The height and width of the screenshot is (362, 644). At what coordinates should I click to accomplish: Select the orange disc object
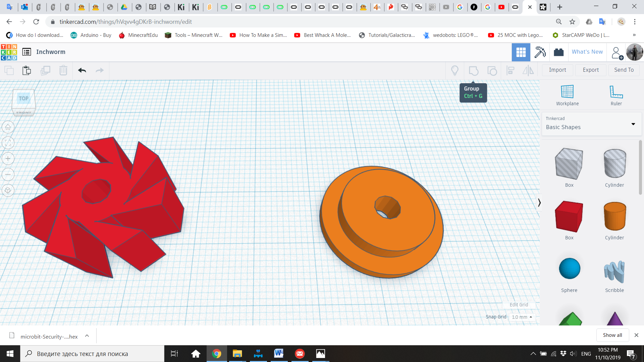pyautogui.click(x=382, y=222)
